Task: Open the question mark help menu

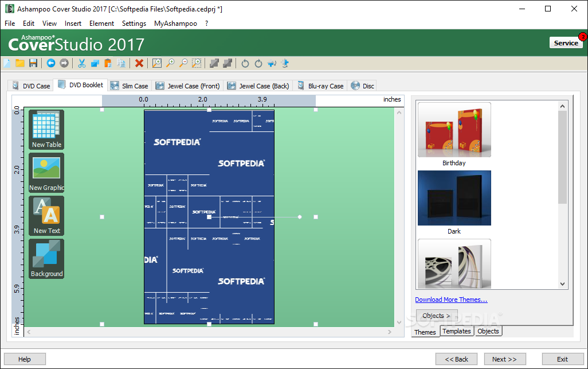Action: [207, 24]
